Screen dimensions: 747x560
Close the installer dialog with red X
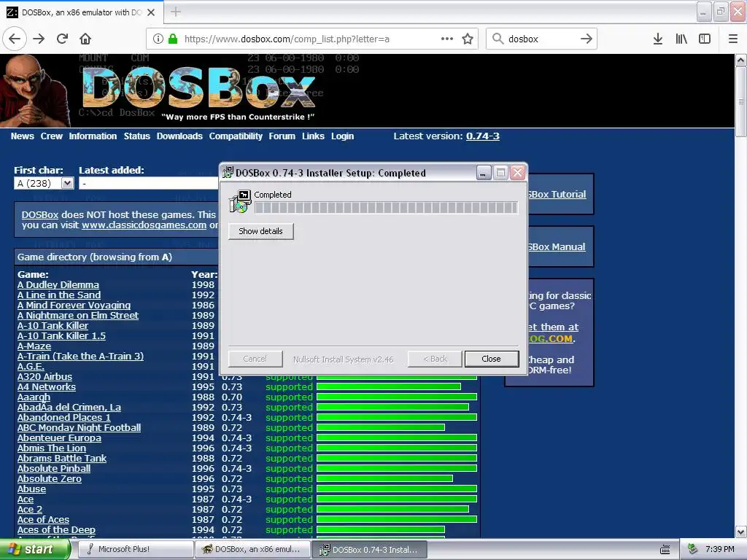pos(517,172)
